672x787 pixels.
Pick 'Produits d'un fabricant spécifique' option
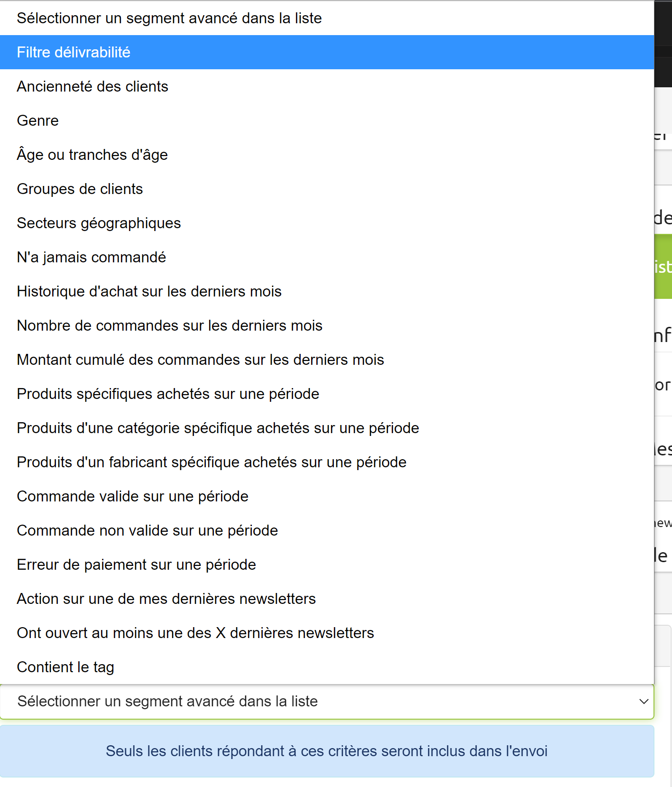pos(327,462)
